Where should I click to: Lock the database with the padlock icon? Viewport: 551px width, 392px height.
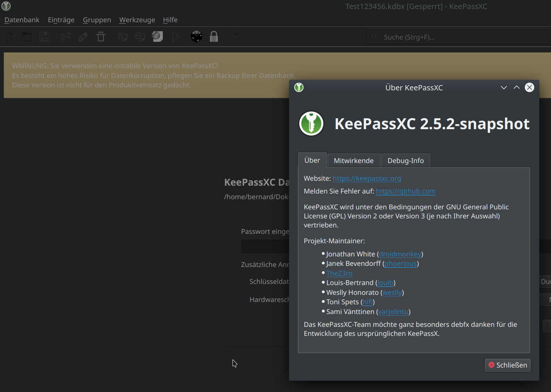click(214, 37)
